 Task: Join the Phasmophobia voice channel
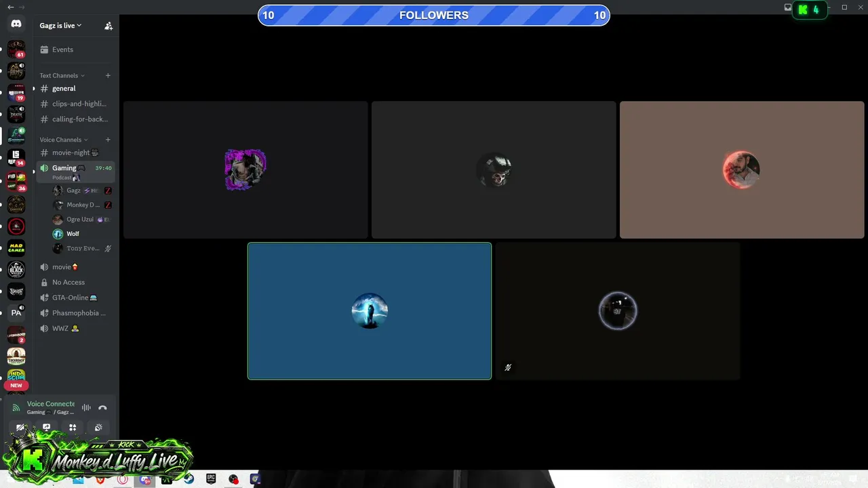point(75,313)
